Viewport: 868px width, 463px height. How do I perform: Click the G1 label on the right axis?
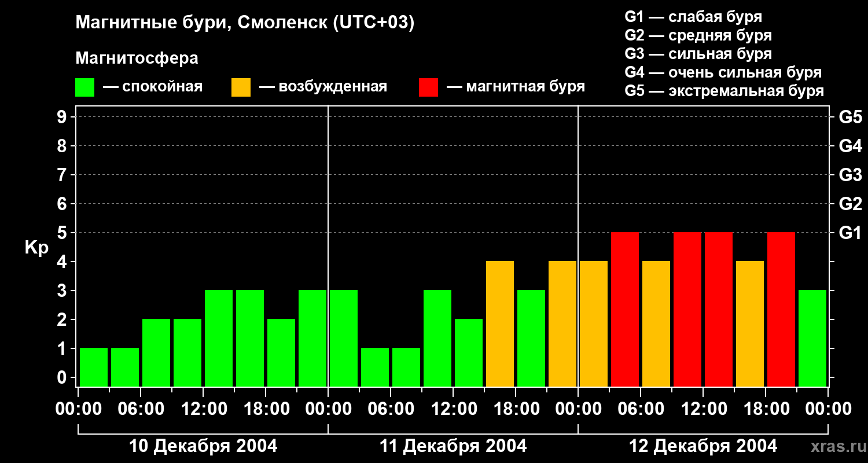point(851,233)
